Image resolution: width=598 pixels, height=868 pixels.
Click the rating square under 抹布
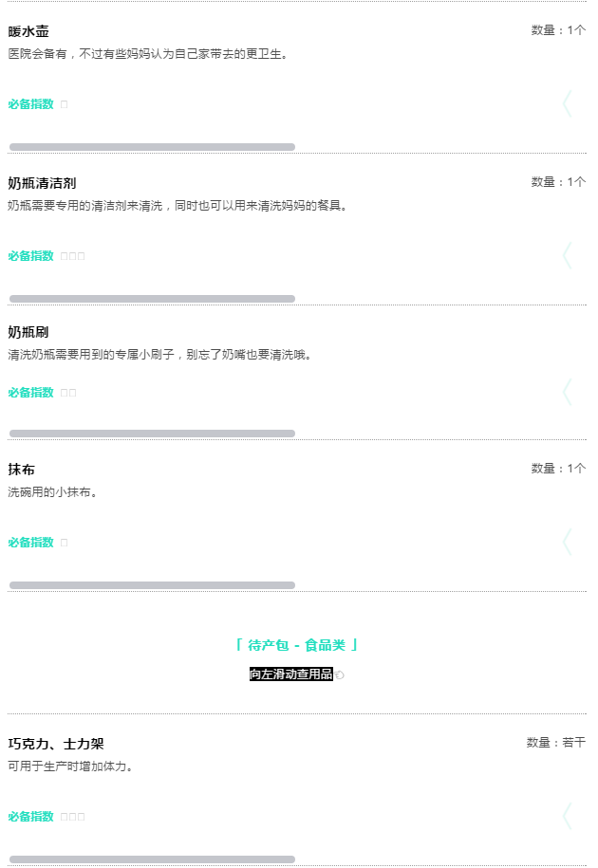click(64, 543)
